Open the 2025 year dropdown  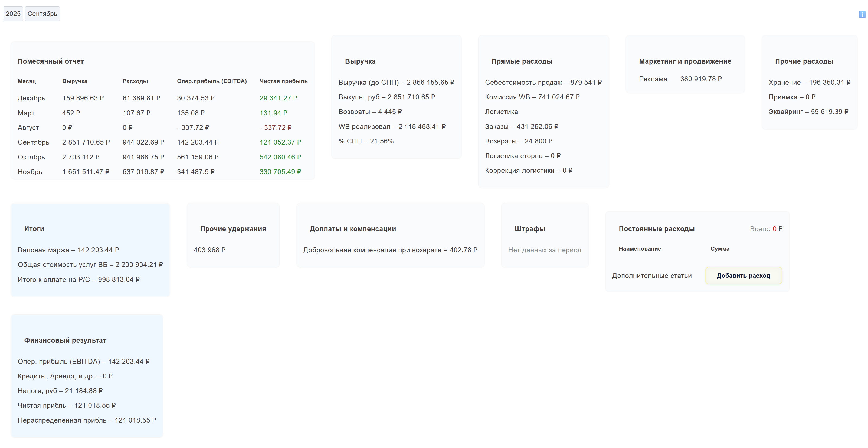coord(13,14)
